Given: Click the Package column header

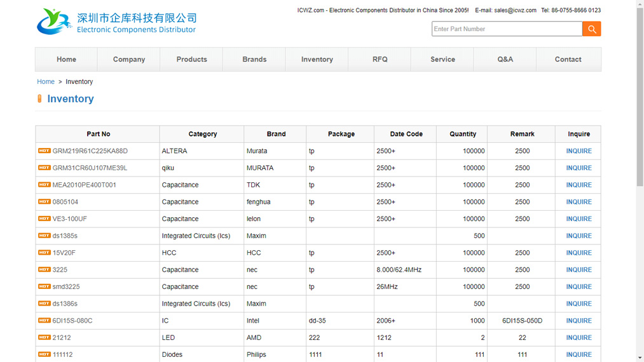Looking at the screenshot, I should click(341, 134).
